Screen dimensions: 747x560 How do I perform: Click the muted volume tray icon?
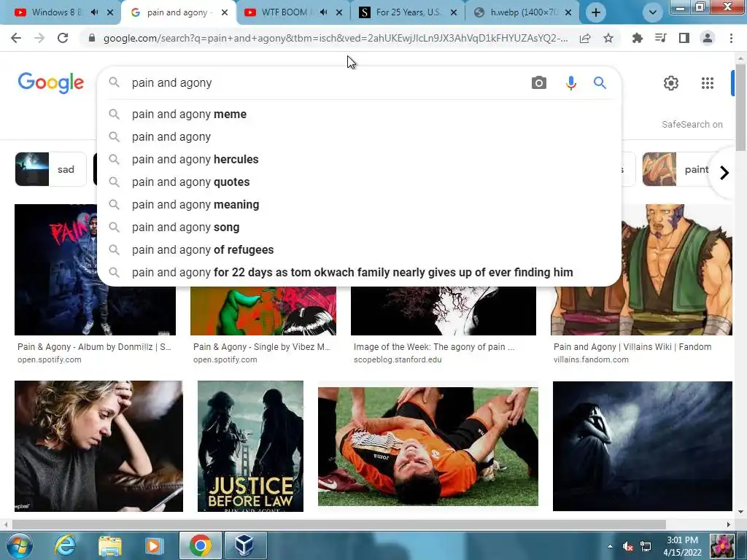pyautogui.click(x=628, y=546)
